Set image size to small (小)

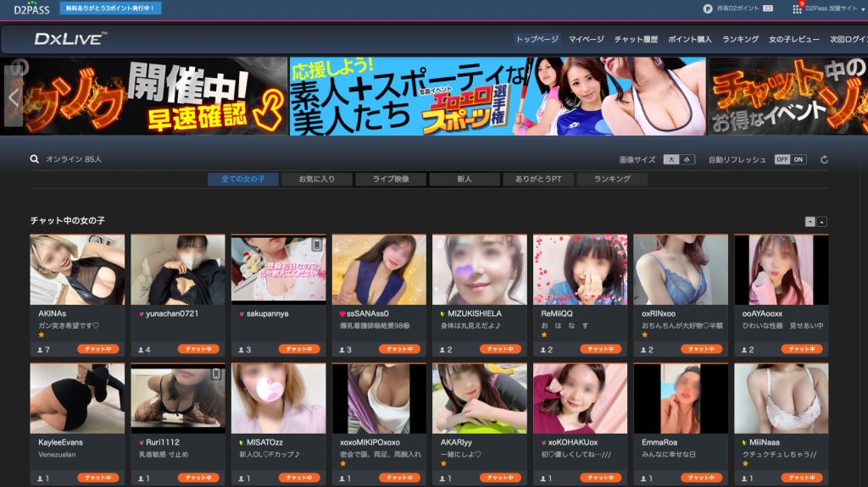tap(687, 159)
